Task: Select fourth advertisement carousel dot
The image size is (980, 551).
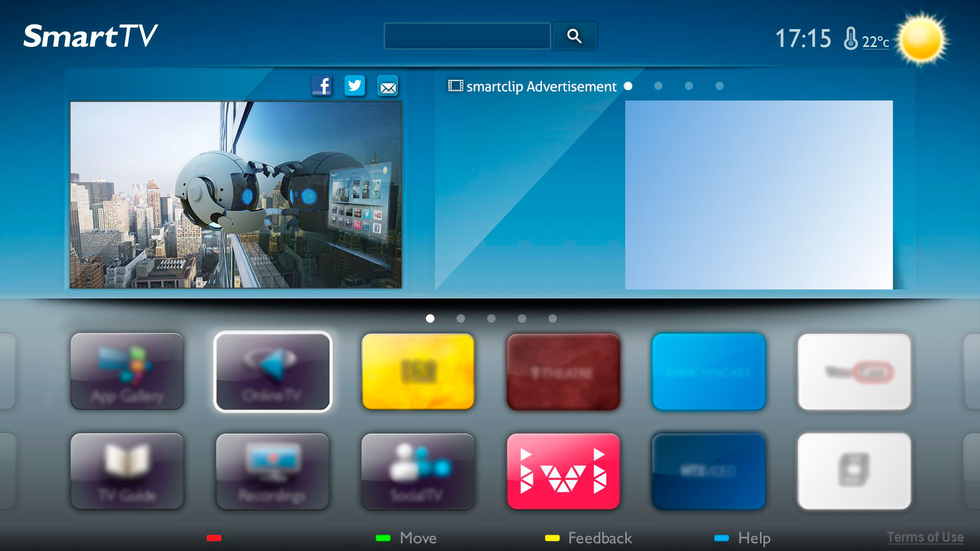Action: [720, 86]
